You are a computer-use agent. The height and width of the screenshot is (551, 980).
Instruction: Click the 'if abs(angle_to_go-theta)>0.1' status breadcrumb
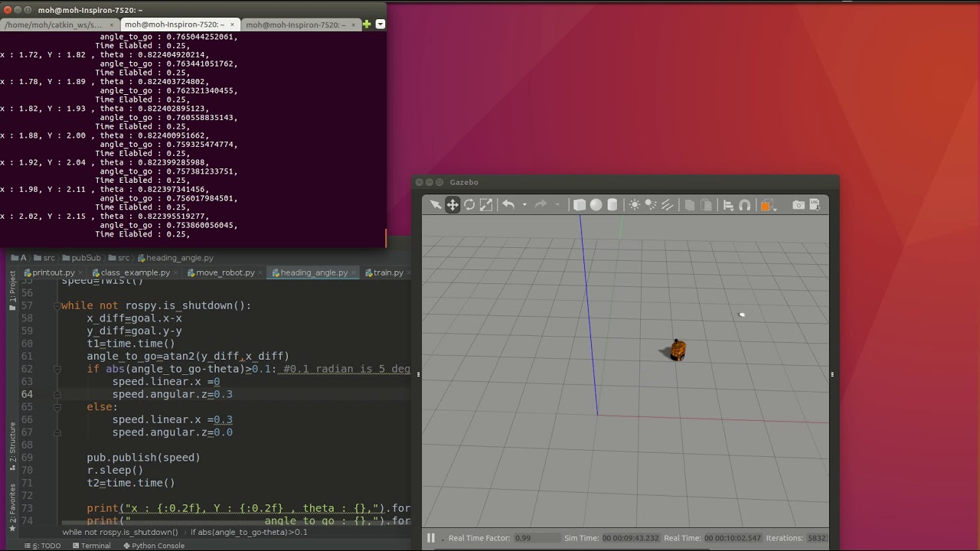[x=249, y=532]
